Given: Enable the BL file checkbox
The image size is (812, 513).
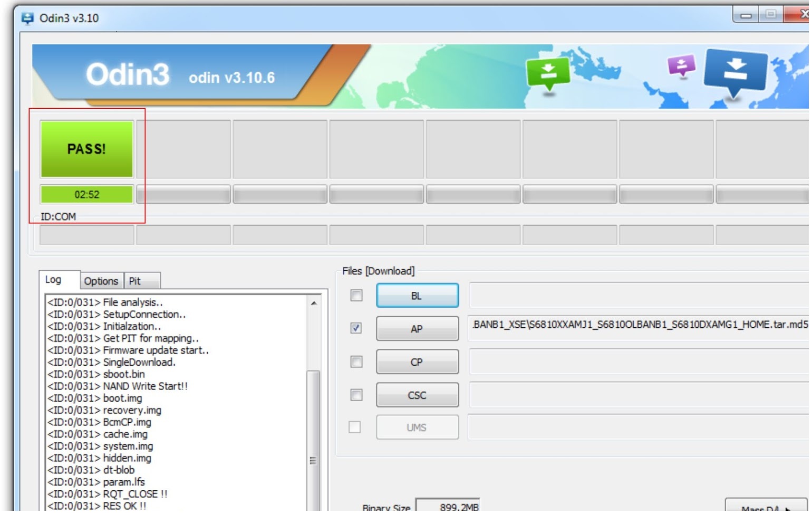Looking at the screenshot, I should click(x=356, y=296).
